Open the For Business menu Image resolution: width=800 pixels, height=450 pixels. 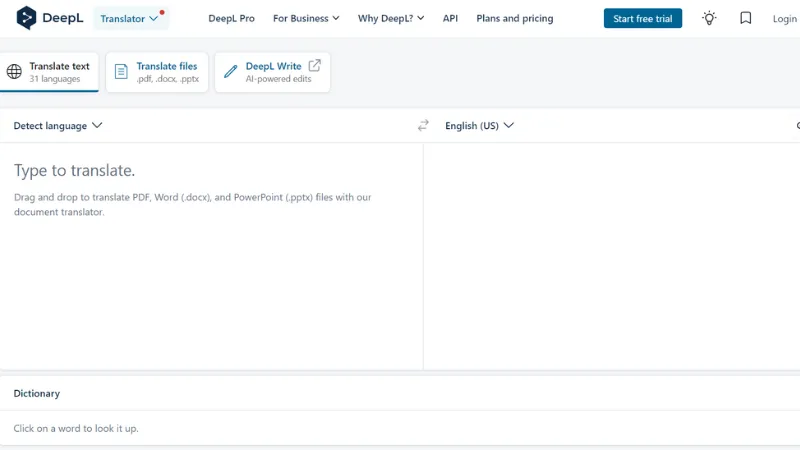pos(306,18)
